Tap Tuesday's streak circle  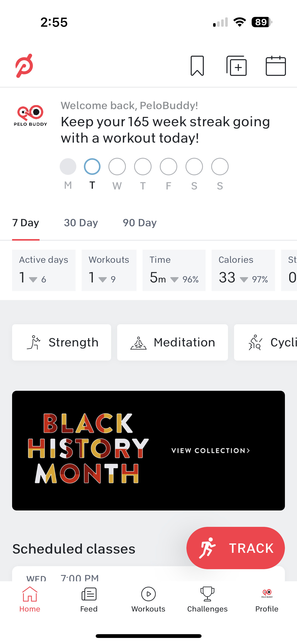pos(92,167)
